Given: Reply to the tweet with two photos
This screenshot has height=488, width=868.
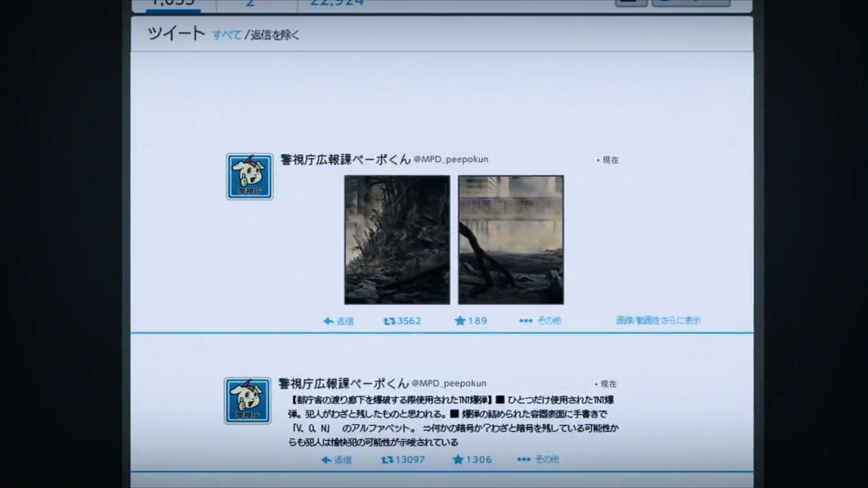Looking at the screenshot, I should click(x=338, y=321).
